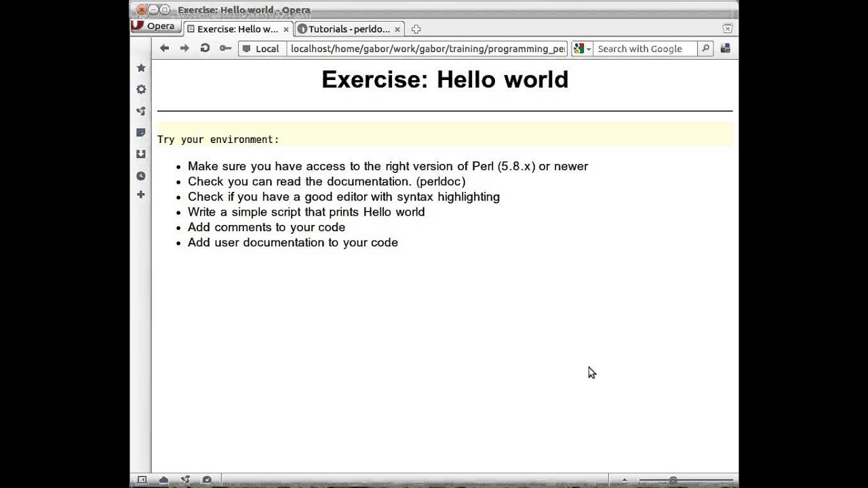Open the Downloads panel
868x488 pixels.
tap(141, 155)
